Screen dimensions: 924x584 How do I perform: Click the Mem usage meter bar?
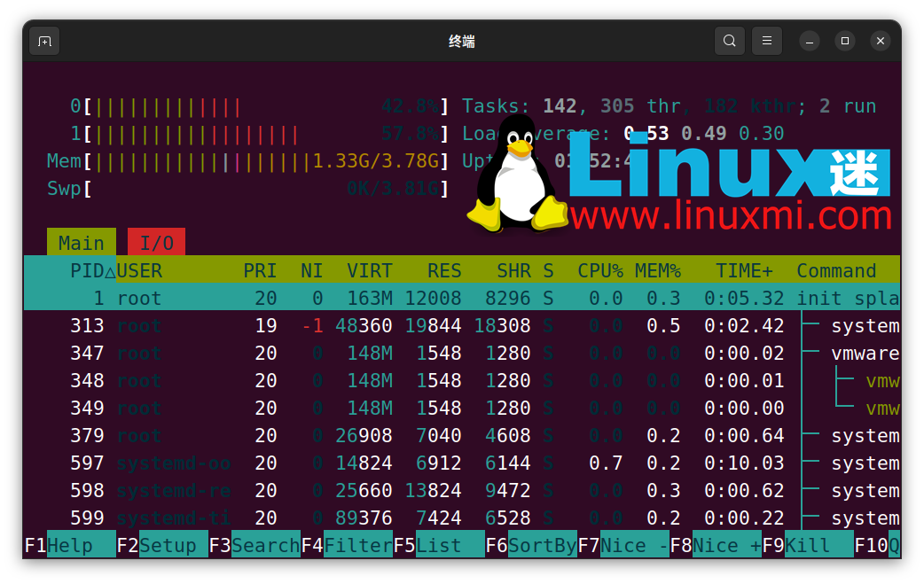pos(248,161)
